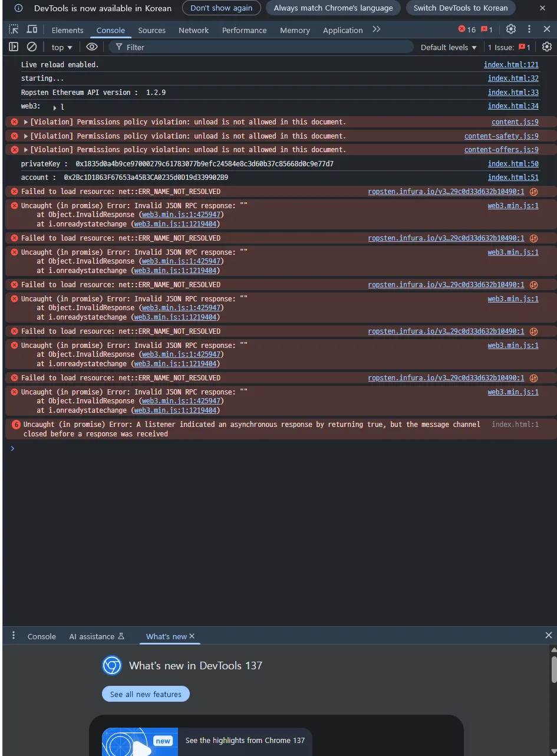Click the 'Live reload enabled.' log line
The width and height of the screenshot is (557, 756).
[x=60, y=65]
